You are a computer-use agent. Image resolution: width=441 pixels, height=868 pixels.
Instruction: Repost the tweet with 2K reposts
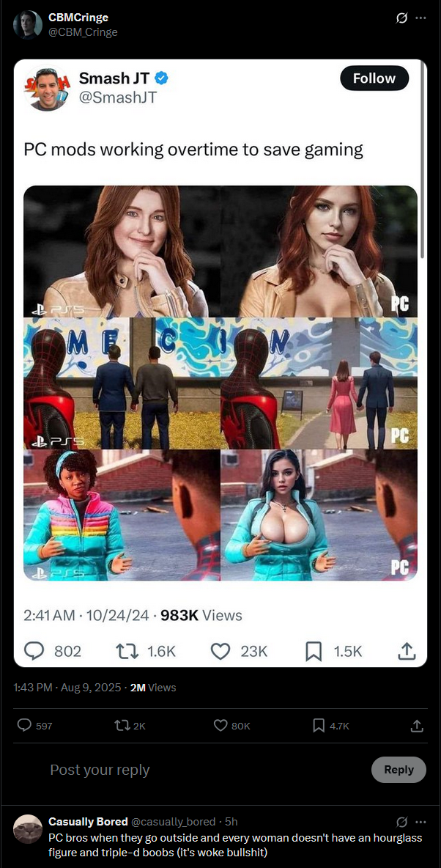click(121, 725)
